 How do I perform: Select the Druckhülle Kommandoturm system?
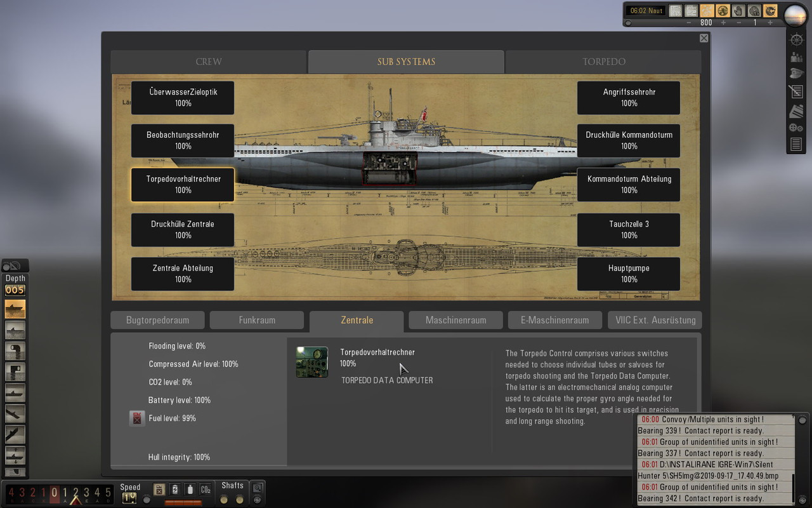629,140
